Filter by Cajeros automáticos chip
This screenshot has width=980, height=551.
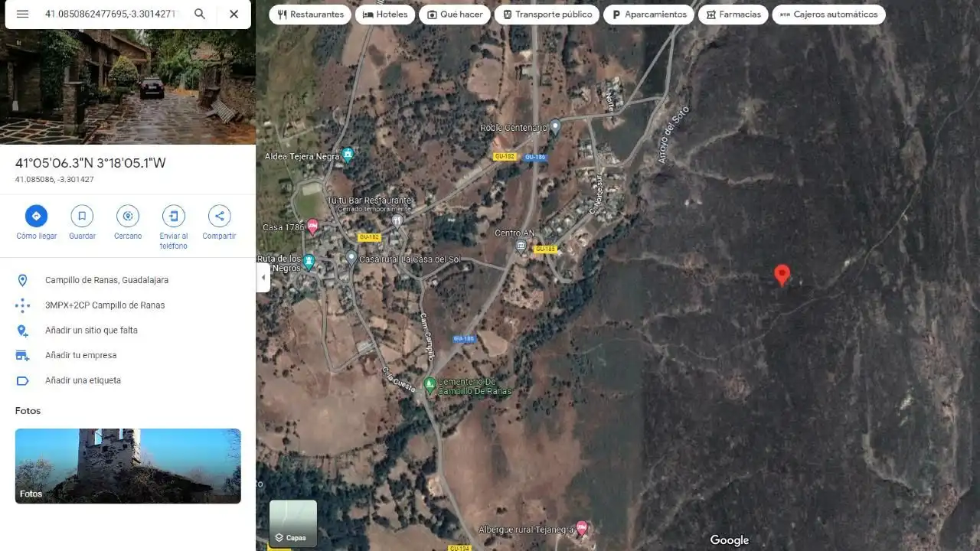pos(828,15)
